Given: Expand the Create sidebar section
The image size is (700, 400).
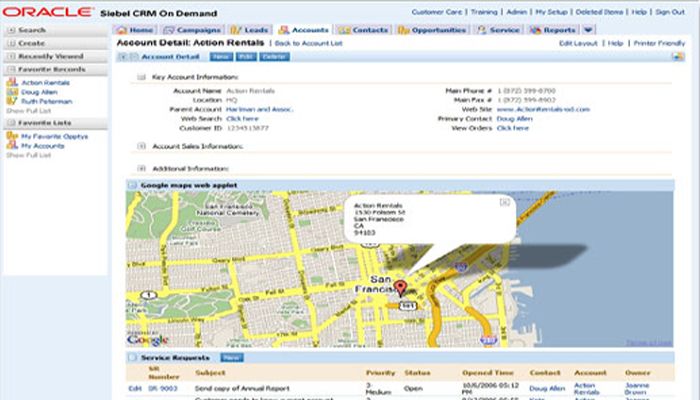Looking at the screenshot, I should 11,43.
